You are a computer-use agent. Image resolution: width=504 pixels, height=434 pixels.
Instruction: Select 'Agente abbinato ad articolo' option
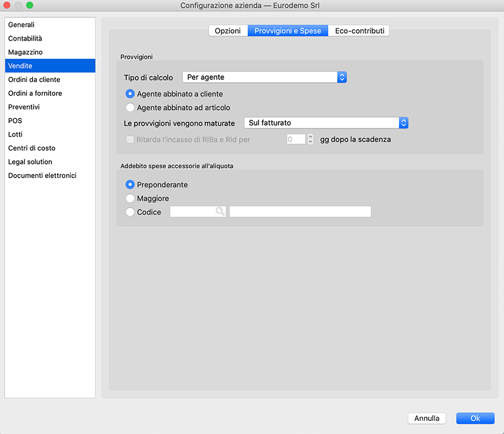pos(130,107)
